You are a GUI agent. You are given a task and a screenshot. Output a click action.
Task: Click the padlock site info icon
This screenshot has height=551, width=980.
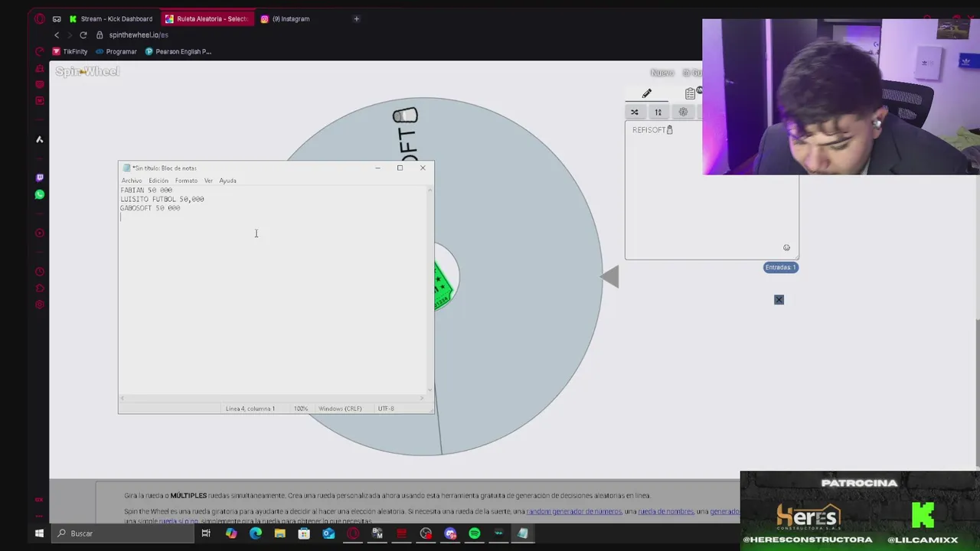[100, 35]
